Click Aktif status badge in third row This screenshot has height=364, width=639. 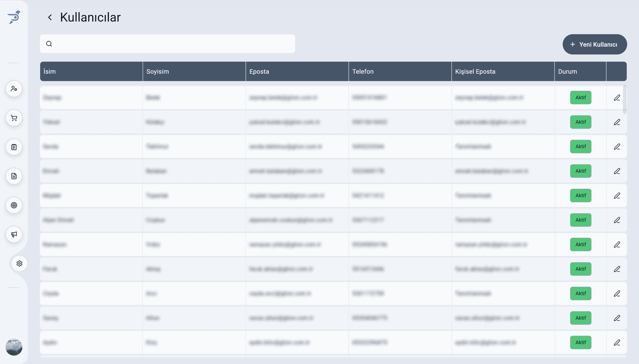580,147
